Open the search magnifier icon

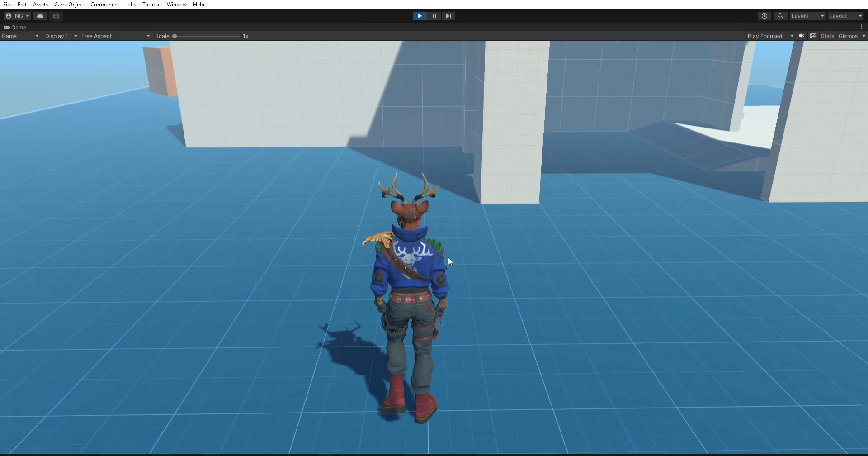tap(781, 16)
